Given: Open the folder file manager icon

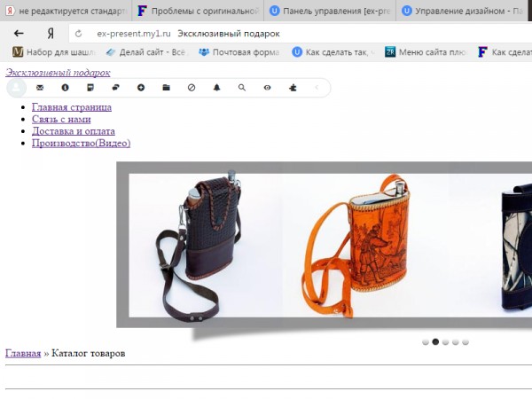Looking at the screenshot, I should (x=167, y=88).
